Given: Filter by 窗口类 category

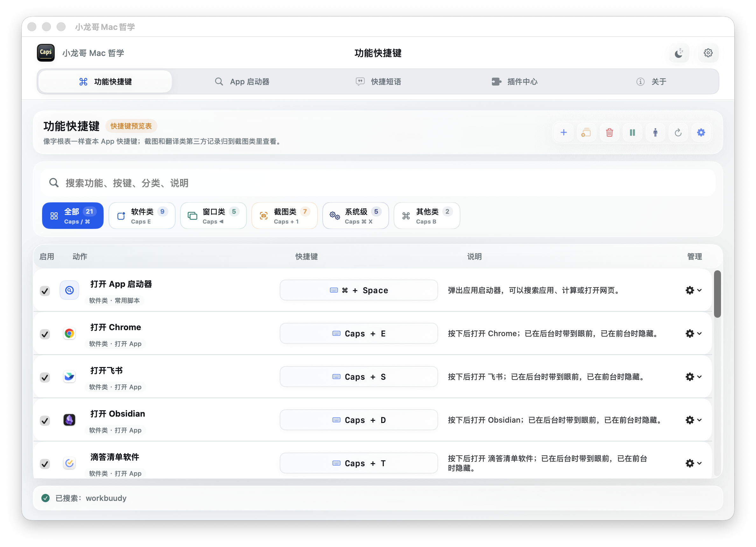Looking at the screenshot, I should tap(213, 216).
